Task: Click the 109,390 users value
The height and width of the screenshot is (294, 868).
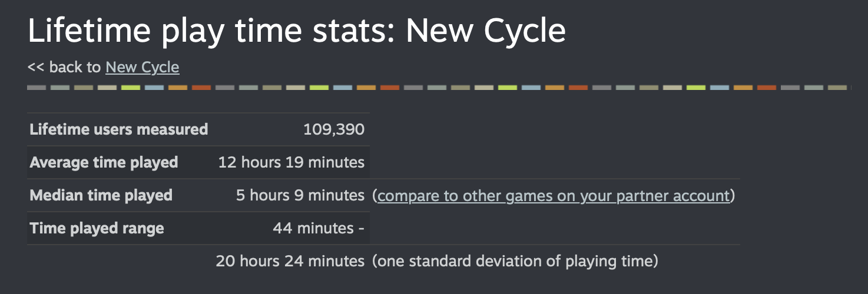Action: point(333,129)
